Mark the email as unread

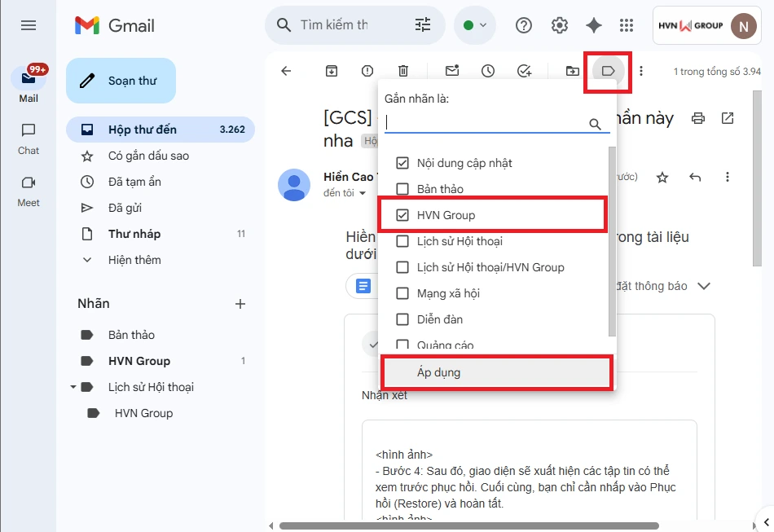(451, 71)
